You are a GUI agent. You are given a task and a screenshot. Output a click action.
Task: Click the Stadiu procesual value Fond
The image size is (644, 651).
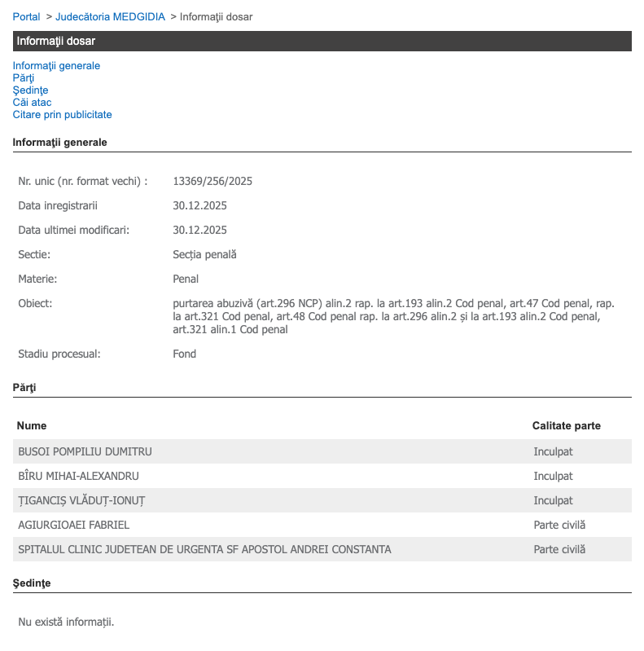185,354
